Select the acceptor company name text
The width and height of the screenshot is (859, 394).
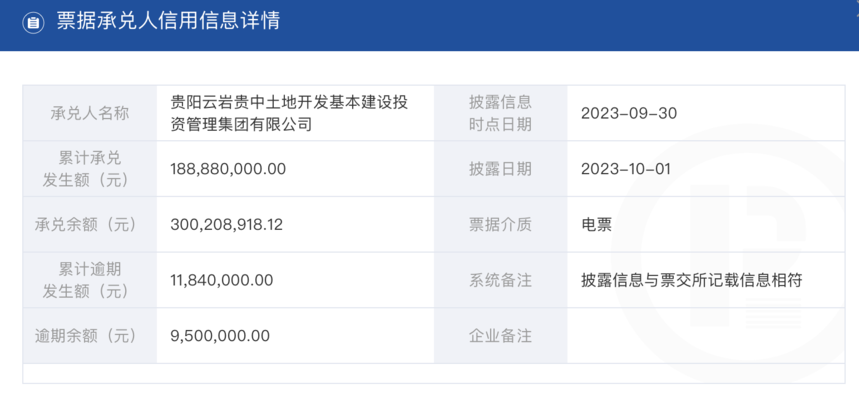[x=290, y=113]
